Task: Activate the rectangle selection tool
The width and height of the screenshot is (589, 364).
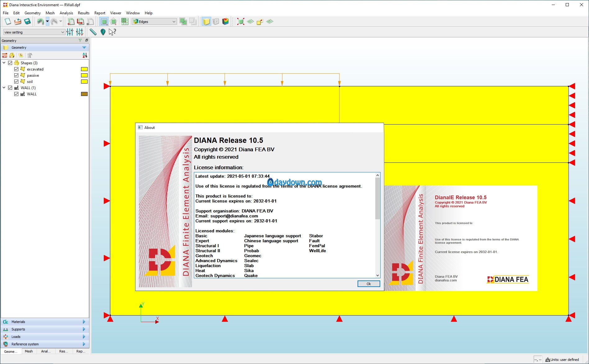Action: pos(104,21)
